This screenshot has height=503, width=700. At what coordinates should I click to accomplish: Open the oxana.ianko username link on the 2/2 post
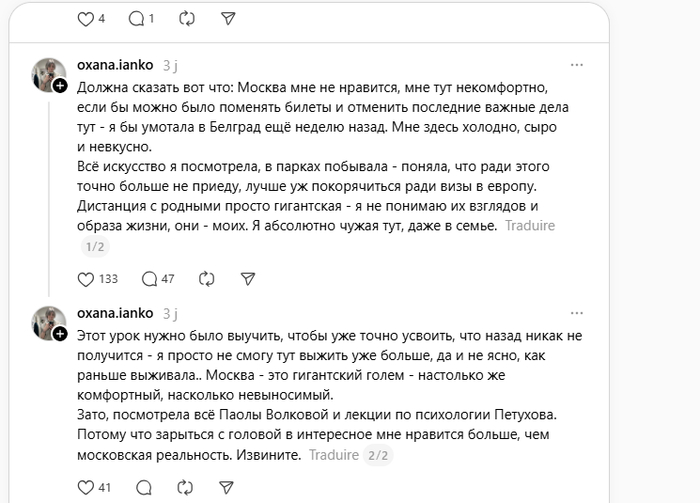[x=115, y=313]
